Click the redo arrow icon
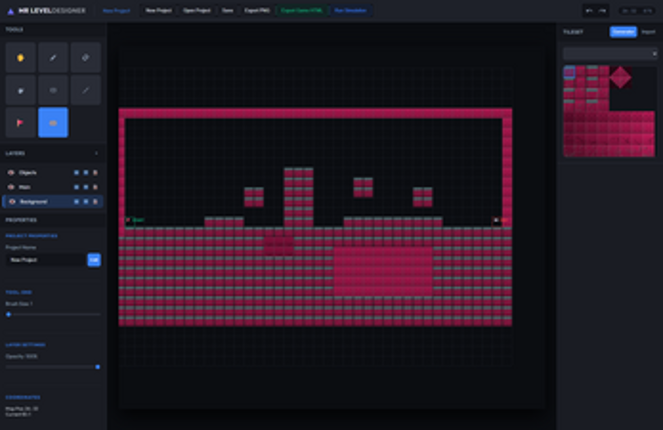The width and height of the screenshot is (663, 430). tap(603, 11)
